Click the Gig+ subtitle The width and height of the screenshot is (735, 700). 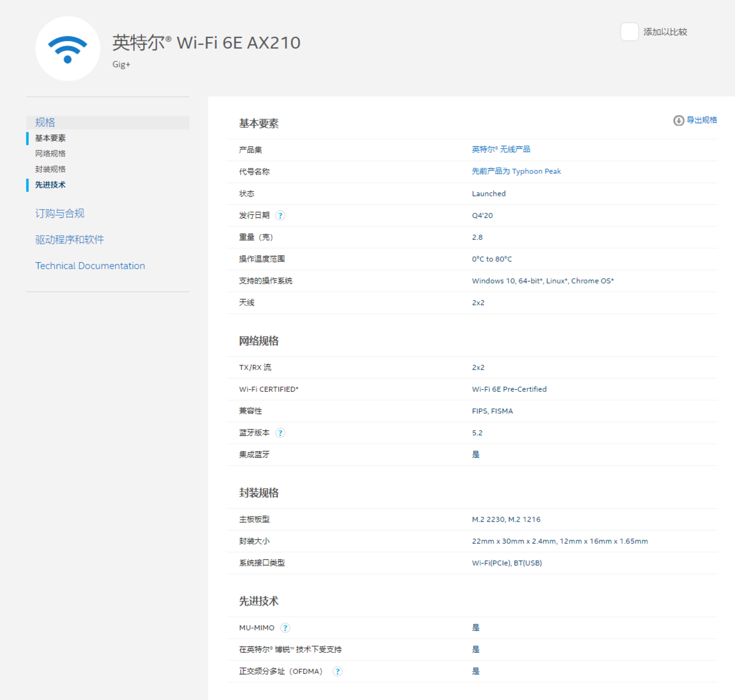(121, 64)
